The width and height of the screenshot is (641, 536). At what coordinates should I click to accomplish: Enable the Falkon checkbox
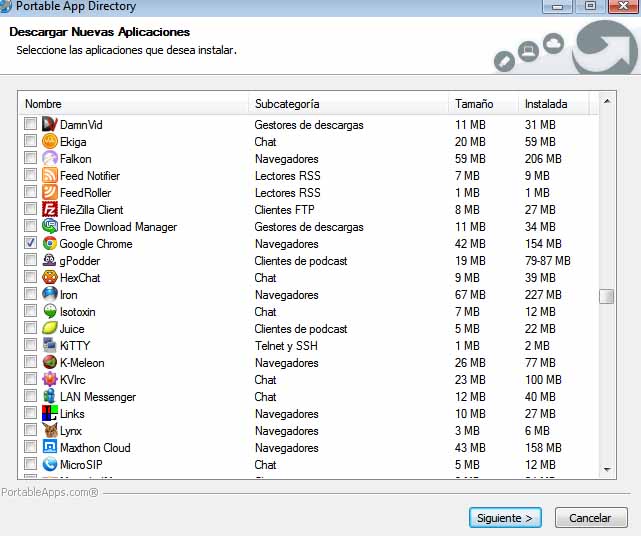tap(30, 158)
